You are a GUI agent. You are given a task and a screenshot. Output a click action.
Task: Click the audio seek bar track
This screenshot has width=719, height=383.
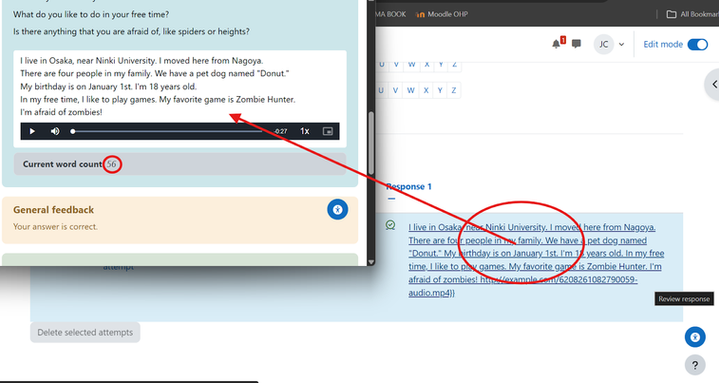click(x=167, y=131)
